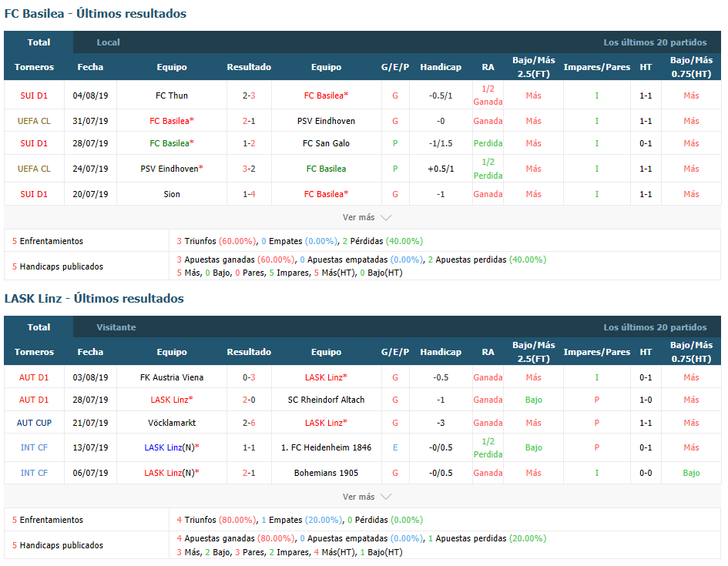This screenshot has height=566, width=728.
Task: Select Total tab in FC Basilea table
Action: (x=39, y=42)
